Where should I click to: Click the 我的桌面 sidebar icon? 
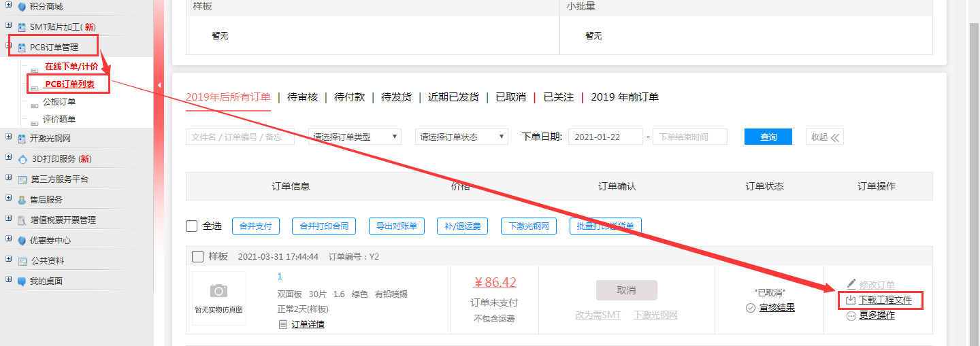point(22,281)
